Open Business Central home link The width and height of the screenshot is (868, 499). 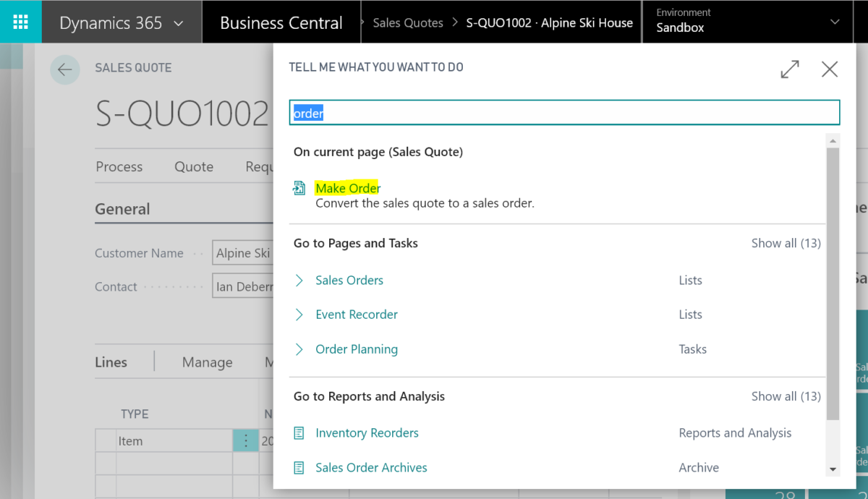coord(281,22)
